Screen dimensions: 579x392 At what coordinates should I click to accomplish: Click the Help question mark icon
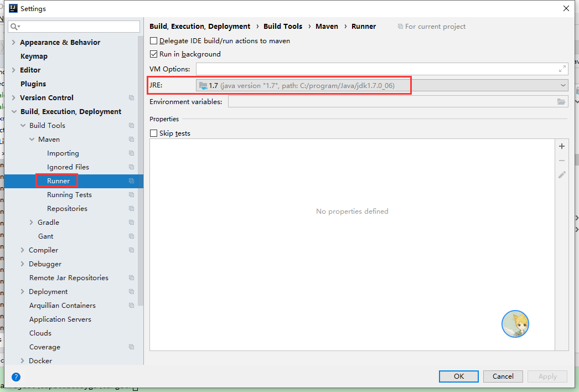click(x=15, y=376)
